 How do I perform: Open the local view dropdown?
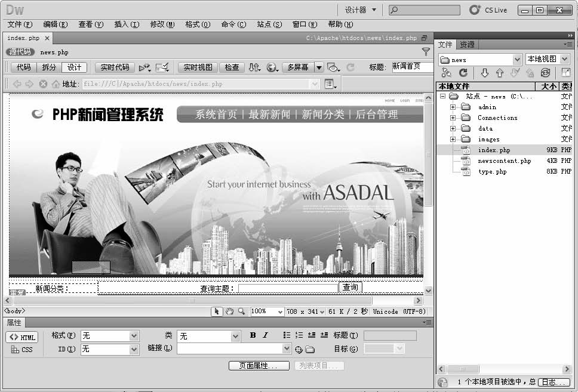564,59
